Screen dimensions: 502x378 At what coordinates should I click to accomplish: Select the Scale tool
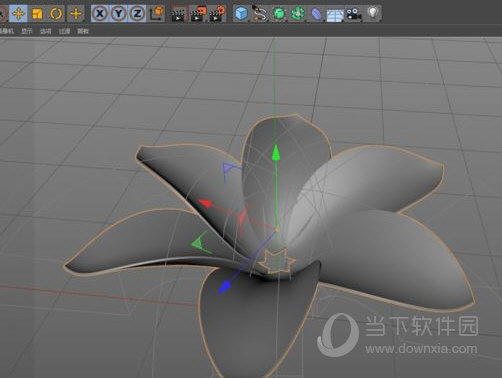tap(37, 14)
